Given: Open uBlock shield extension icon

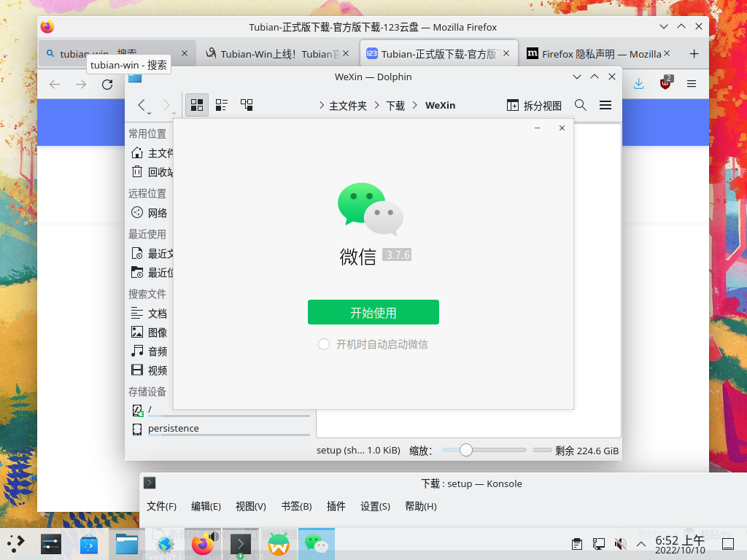Looking at the screenshot, I should click(665, 83).
